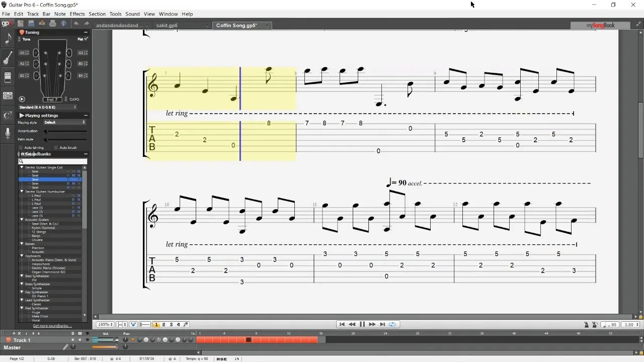Image resolution: width=644 pixels, height=362 pixels.
Task: Close the Coffin Song.gp5 tab
Action: point(267,25)
